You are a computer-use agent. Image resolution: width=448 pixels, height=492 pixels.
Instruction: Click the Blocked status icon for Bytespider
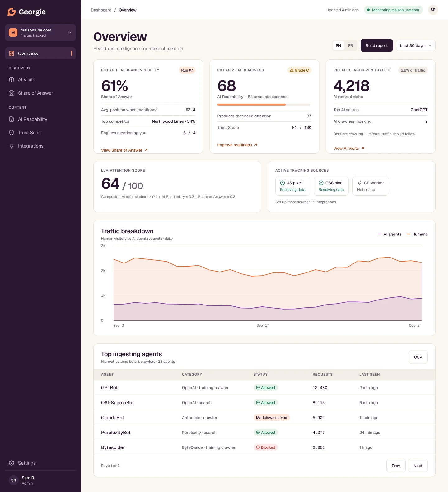pyautogui.click(x=258, y=447)
